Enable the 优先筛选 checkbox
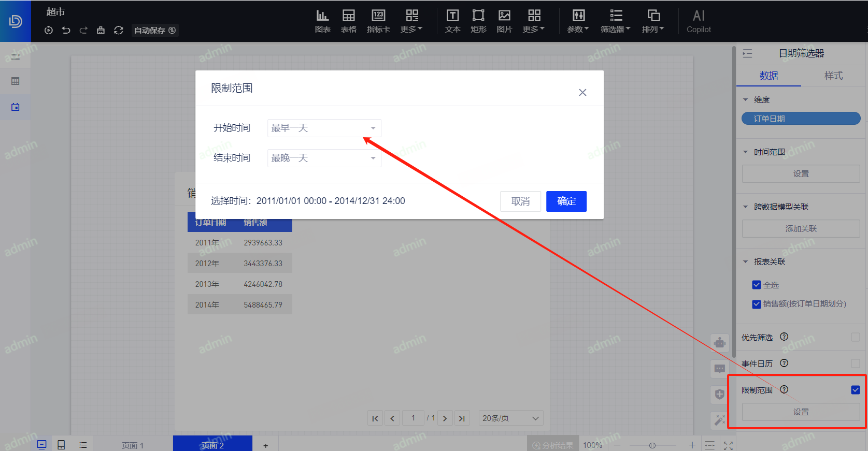 pyautogui.click(x=855, y=337)
